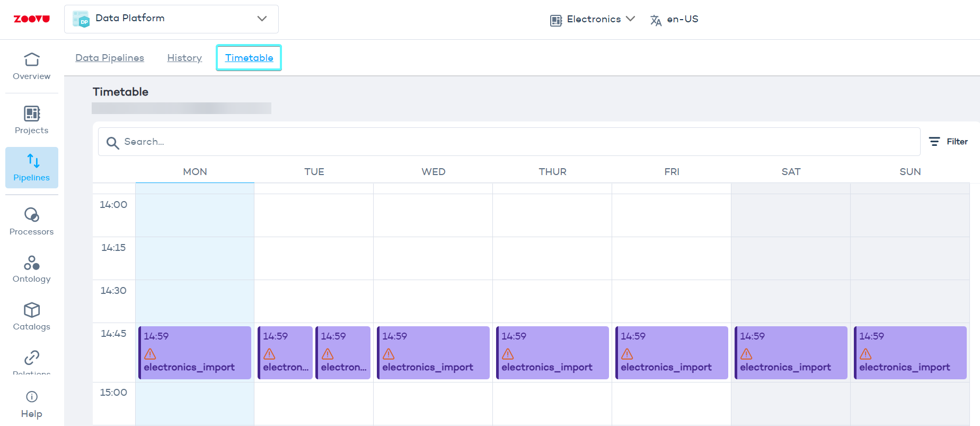Select Sunday's 14:59 electronics_import event
This screenshot has width=980, height=426.
point(910,353)
